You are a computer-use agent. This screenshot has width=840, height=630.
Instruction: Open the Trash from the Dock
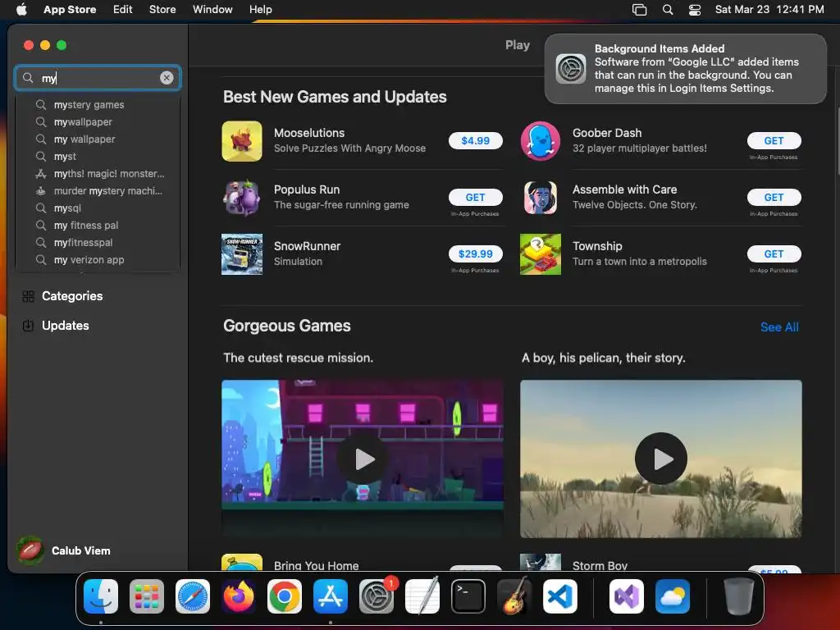click(x=739, y=596)
